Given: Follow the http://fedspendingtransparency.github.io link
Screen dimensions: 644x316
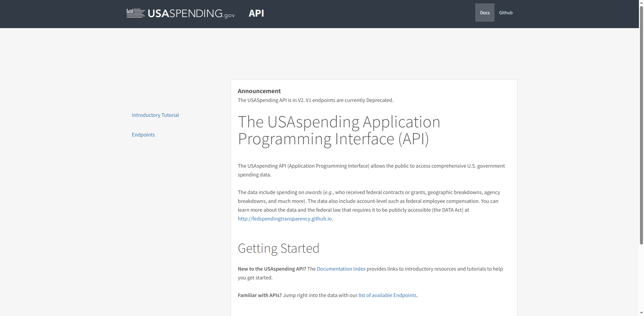Looking at the screenshot, I should [284, 218].
